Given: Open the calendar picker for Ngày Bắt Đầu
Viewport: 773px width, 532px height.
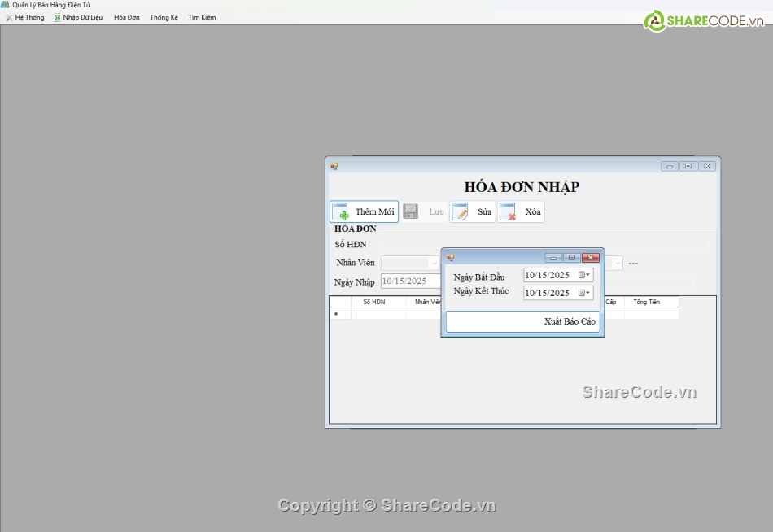Looking at the screenshot, I should (x=584, y=275).
